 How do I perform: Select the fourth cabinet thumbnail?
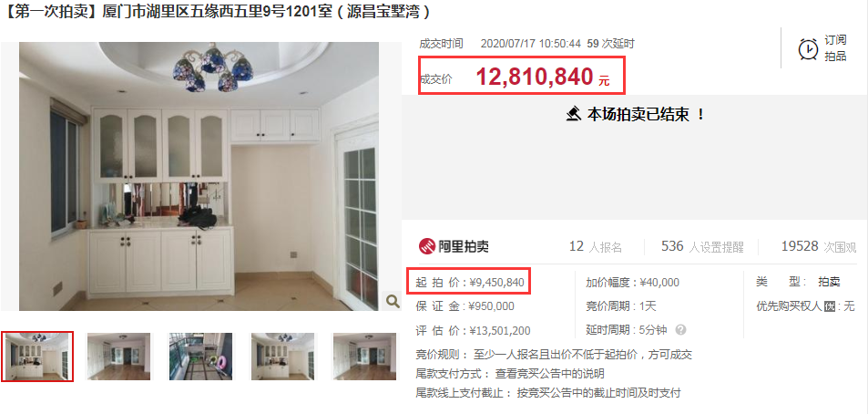point(282,357)
